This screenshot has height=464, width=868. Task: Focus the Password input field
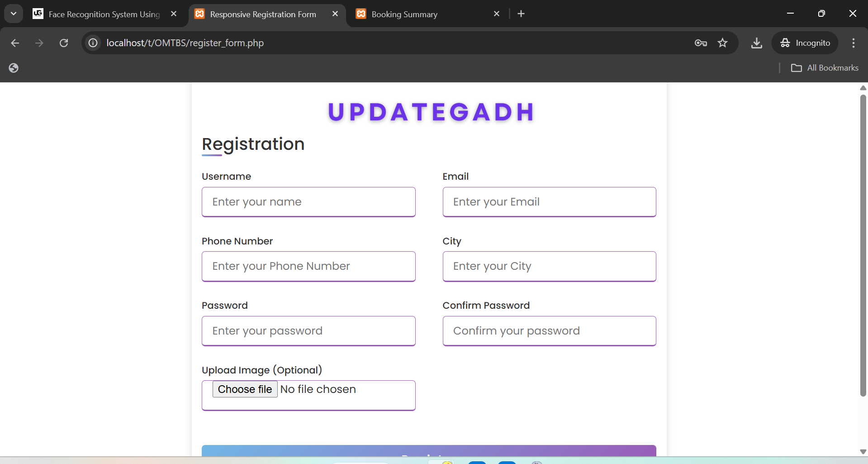[x=308, y=331]
